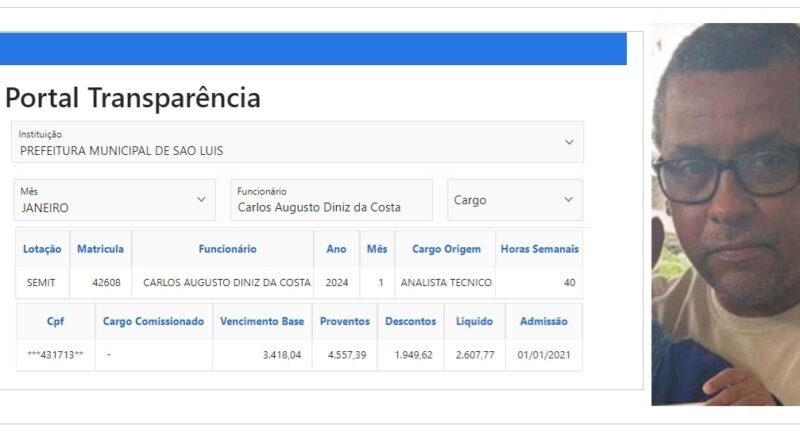The width and height of the screenshot is (800, 445).
Task: Click the Matricula column header
Action: point(100,249)
